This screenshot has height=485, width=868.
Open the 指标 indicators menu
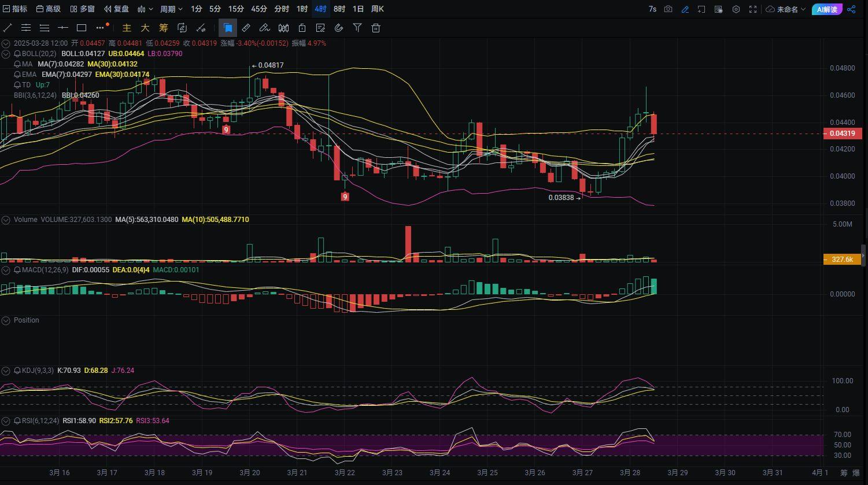(x=15, y=9)
